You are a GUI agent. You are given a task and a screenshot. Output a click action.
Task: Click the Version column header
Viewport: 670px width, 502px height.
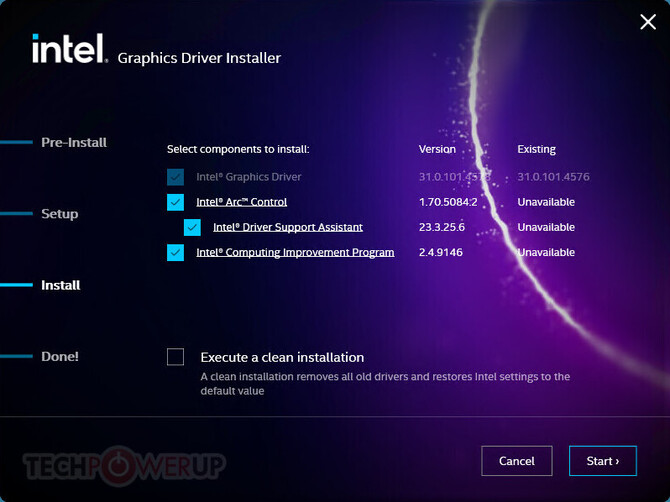point(437,149)
